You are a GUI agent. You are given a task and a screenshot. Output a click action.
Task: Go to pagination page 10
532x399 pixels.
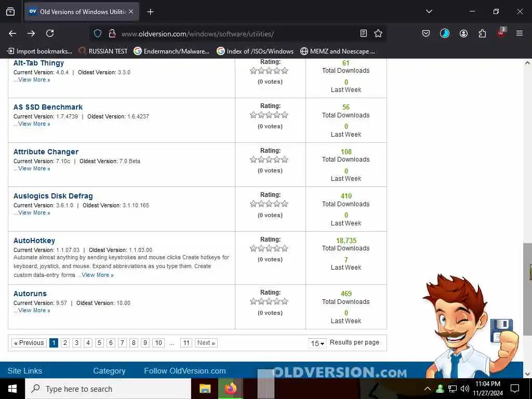[x=158, y=343]
